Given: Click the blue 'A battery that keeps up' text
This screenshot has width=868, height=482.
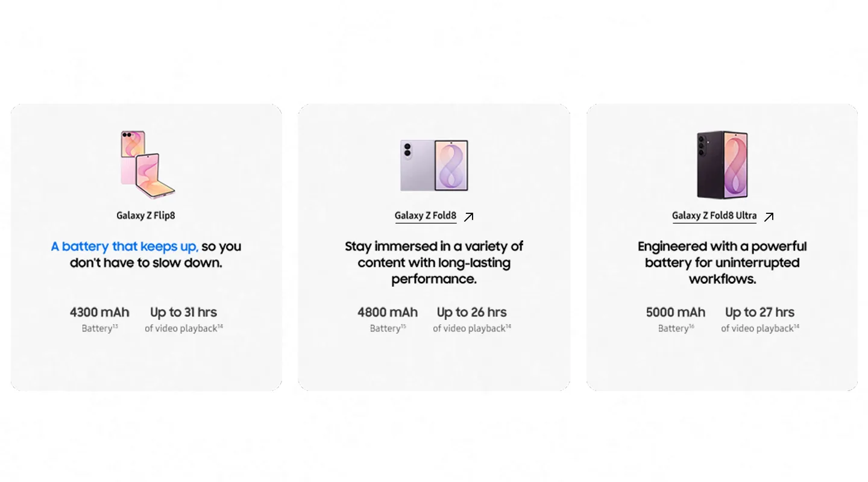Looking at the screenshot, I should [125, 246].
